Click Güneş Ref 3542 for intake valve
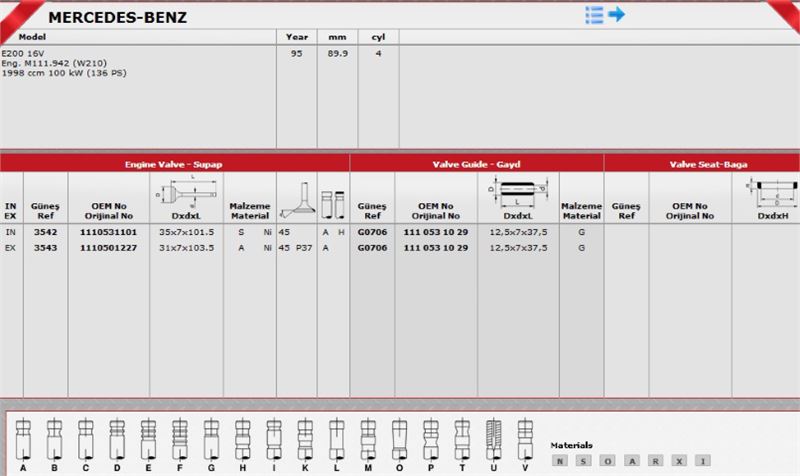The width and height of the screenshot is (800, 476). point(45,232)
